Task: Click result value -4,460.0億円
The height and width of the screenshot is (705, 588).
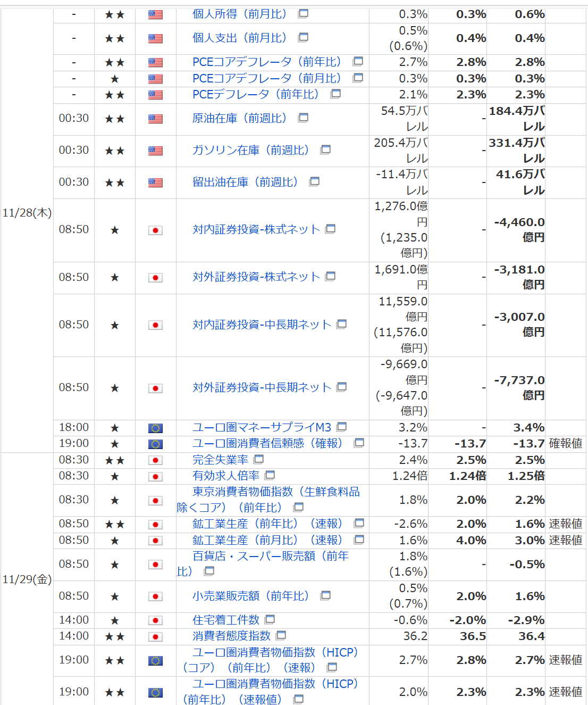Action: (x=519, y=230)
